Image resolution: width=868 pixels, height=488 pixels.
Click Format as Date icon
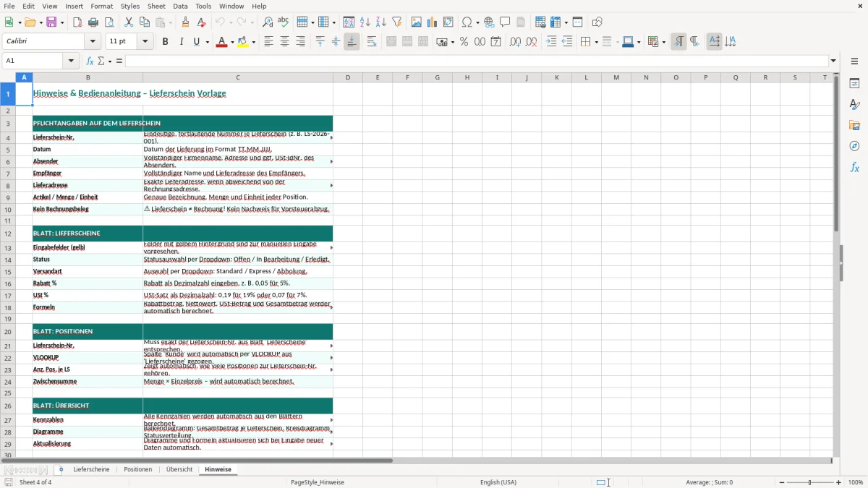(495, 42)
